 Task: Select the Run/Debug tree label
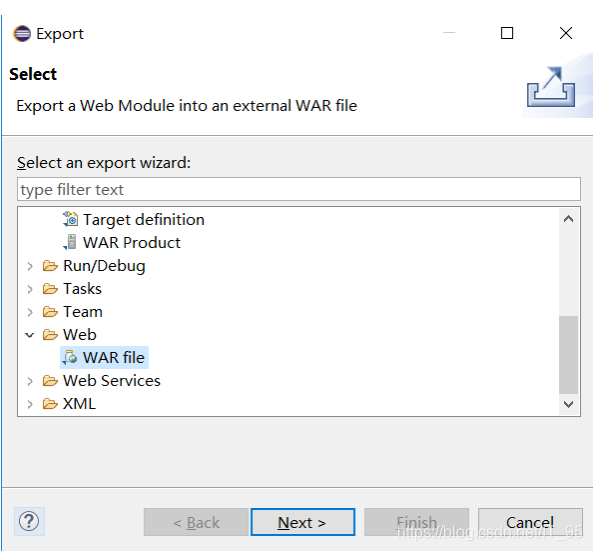tap(104, 266)
